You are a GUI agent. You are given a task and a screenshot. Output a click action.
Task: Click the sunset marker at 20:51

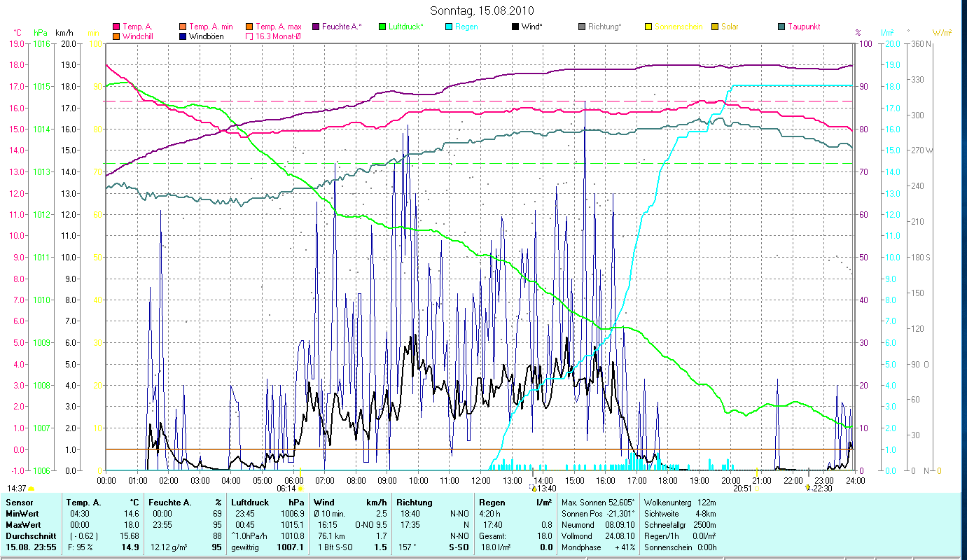coord(756,489)
